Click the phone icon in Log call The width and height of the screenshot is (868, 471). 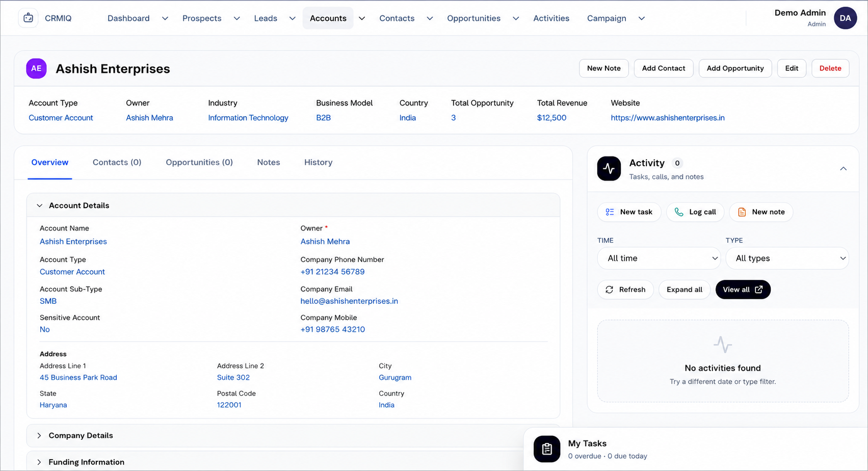click(679, 212)
